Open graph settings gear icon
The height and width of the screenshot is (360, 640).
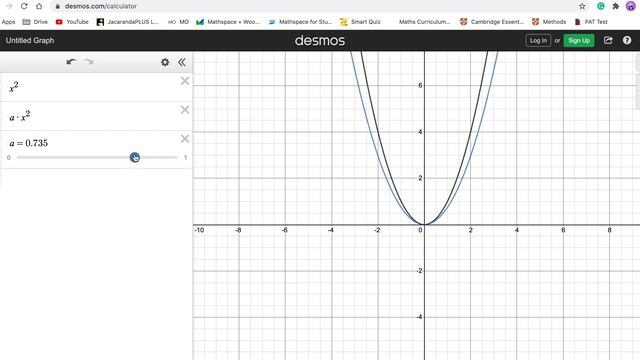pos(165,62)
